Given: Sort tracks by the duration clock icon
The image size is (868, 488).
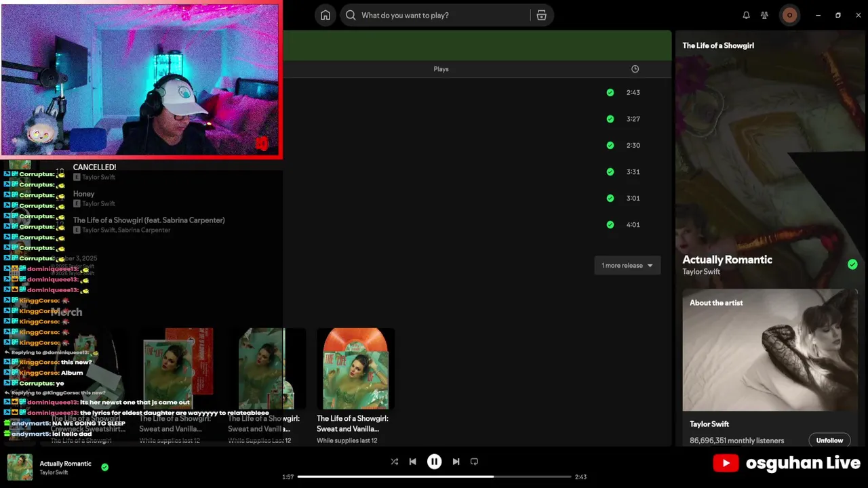Looking at the screenshot, I should pos(635,69).
